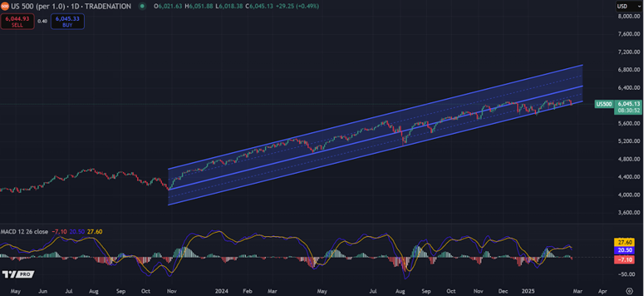Open chart settings gear icon at bottom right
The width and height of the screenshot is (644, 296).
[629, 291]
